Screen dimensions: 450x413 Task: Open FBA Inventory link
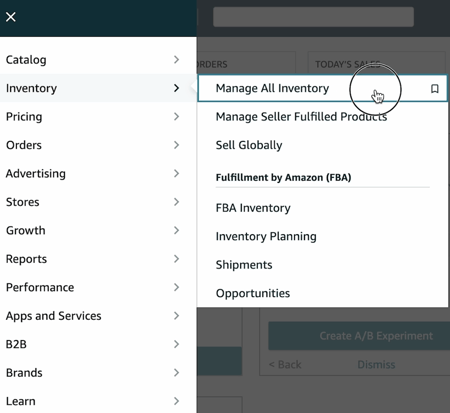(253, 208)
